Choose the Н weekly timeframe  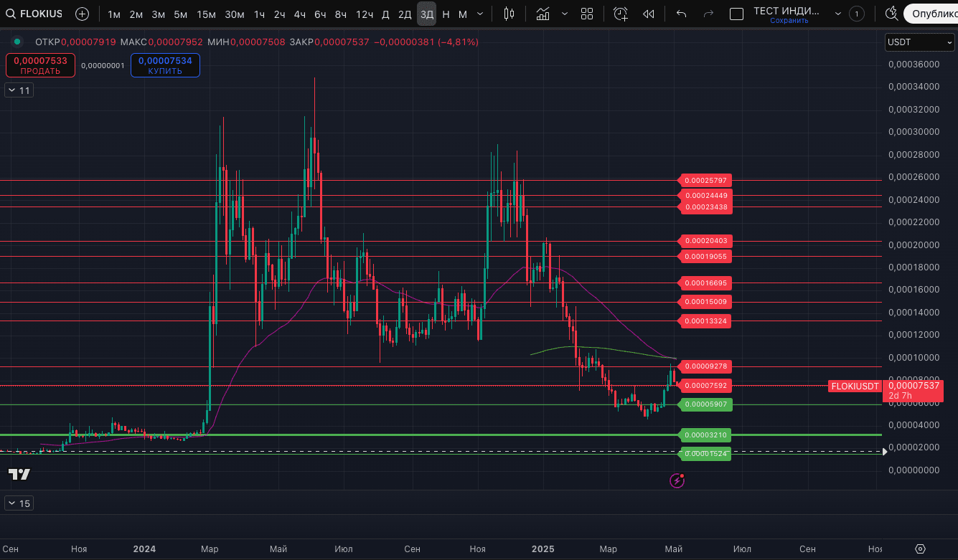click(446, 14)
